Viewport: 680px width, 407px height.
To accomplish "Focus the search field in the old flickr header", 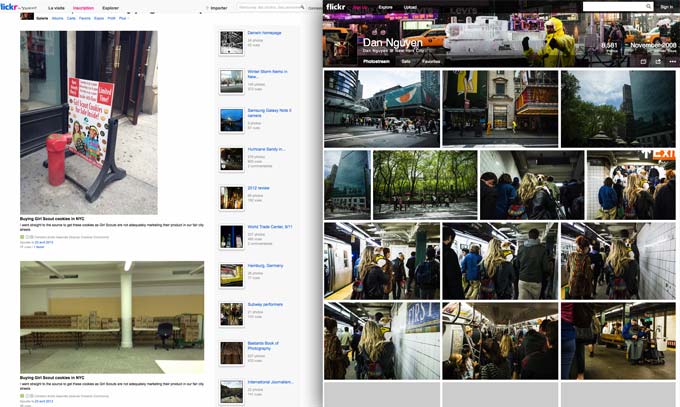I will coord(269,7).
